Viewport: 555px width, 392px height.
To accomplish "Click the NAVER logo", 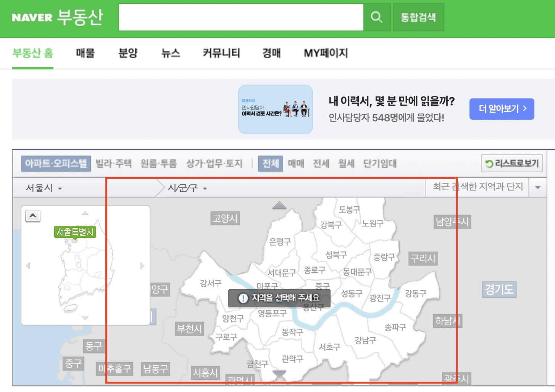I will [32, 18].
